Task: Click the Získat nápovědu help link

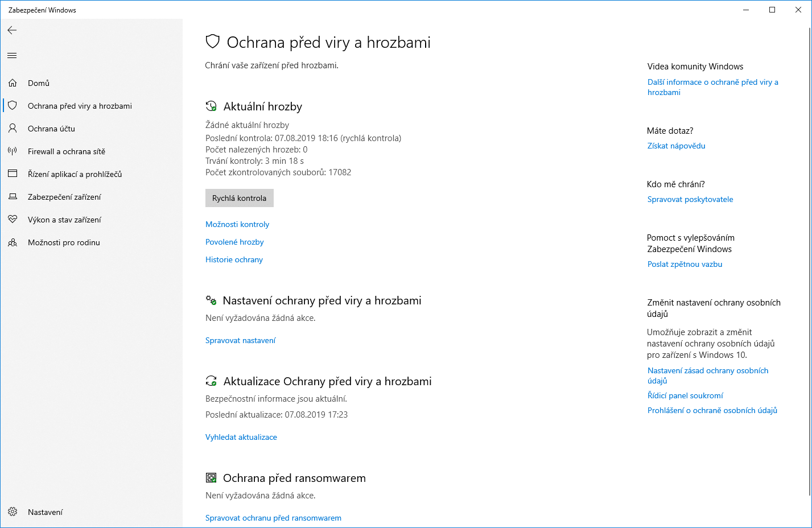Action: click(676, 146)
